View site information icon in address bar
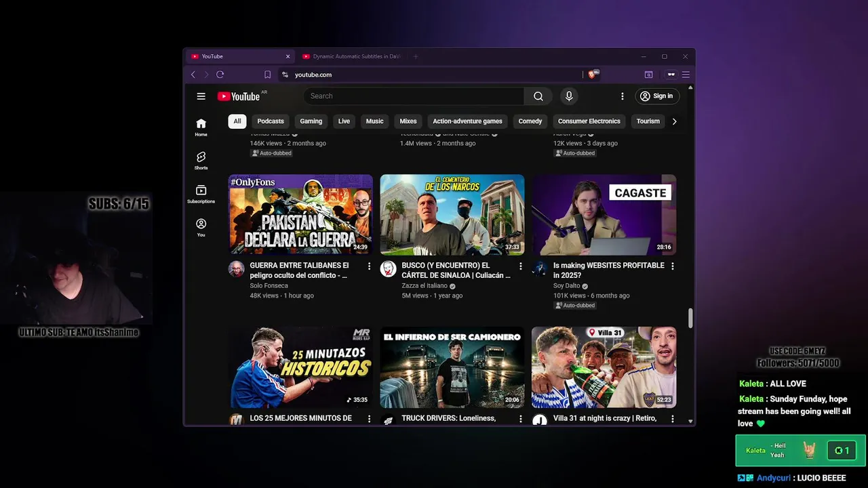This screenshot has width=868, height=488. 285,75
